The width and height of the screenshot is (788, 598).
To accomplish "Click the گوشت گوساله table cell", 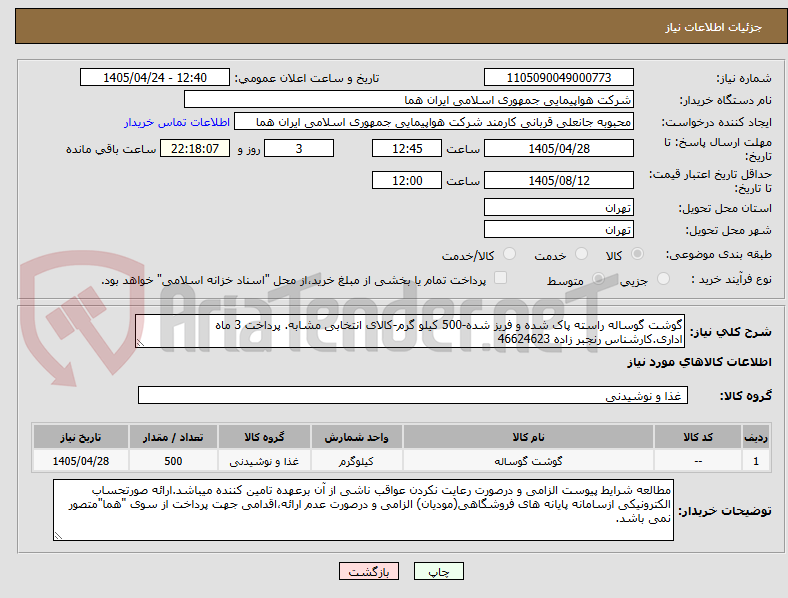I will point(528,461).
